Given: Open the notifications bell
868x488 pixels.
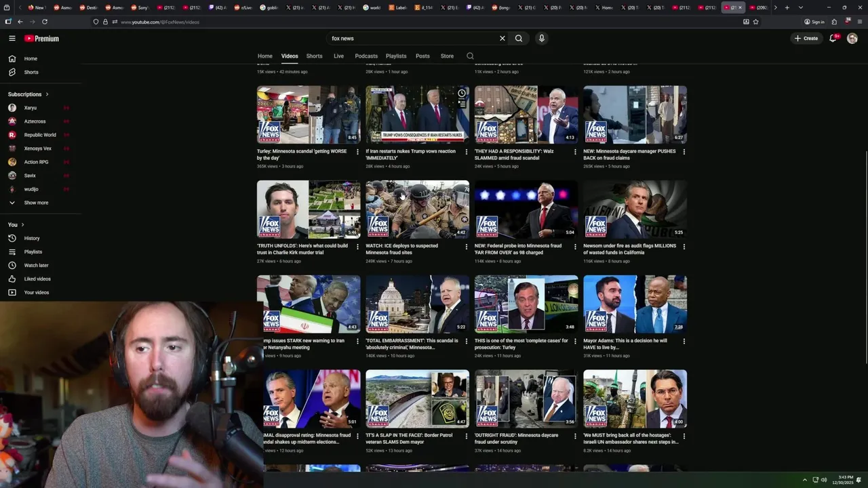Looking at the screenshot, I should (x=833, y=39).
